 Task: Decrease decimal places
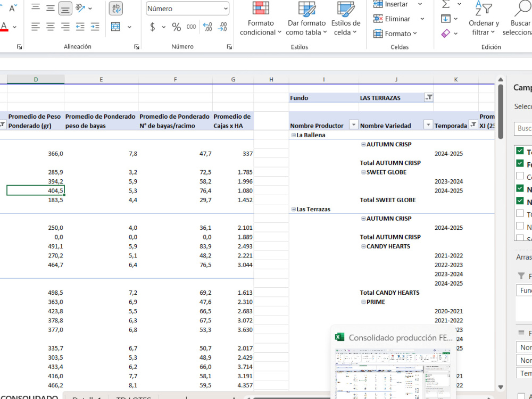click(x=222, y=27)
